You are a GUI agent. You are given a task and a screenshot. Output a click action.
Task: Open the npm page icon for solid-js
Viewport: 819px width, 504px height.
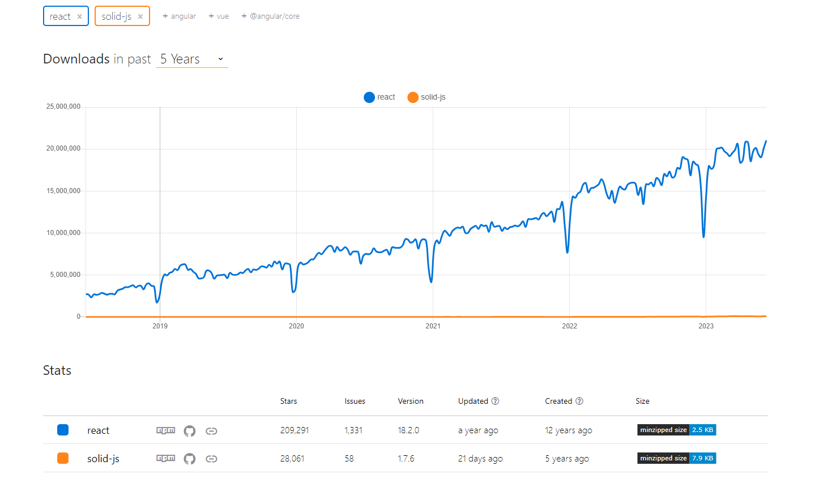(166, 458)
